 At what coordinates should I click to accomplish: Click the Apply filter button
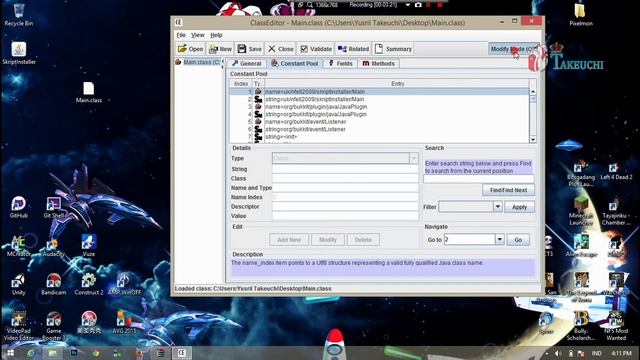coord(519,207)
